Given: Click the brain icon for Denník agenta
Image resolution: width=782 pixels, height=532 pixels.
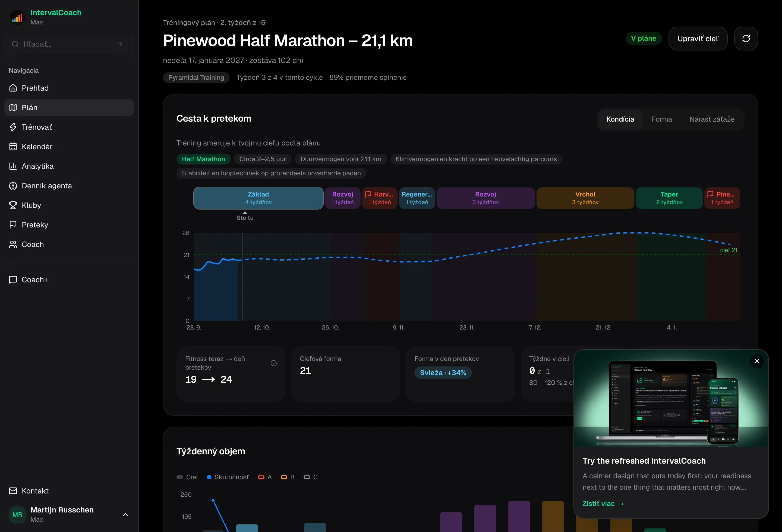Looking at the screenshot, I should 13,186.
